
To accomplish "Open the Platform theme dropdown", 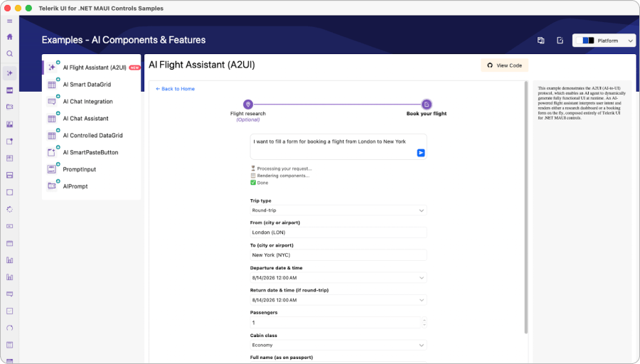I will coord(604,41).
